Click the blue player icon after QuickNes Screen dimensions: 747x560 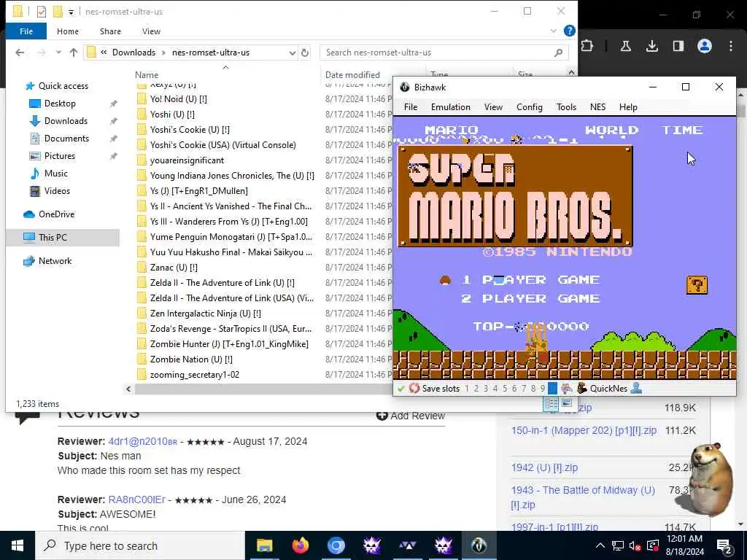[636, 388]
